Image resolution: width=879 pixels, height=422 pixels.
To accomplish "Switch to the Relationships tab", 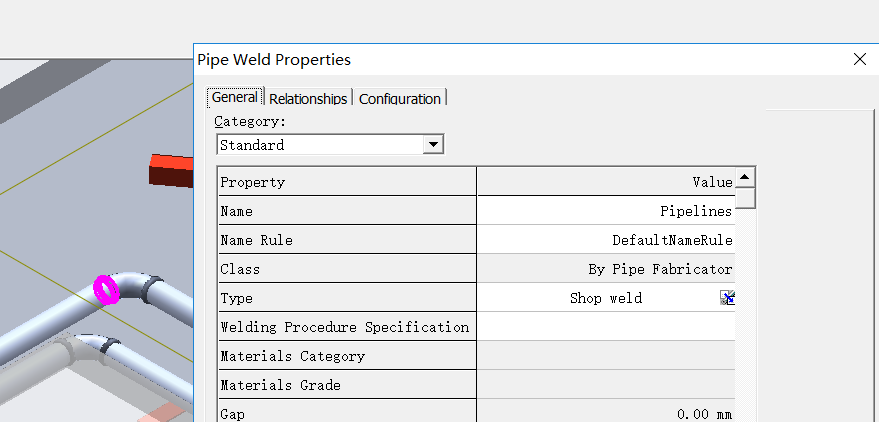I will click(308, 99).
